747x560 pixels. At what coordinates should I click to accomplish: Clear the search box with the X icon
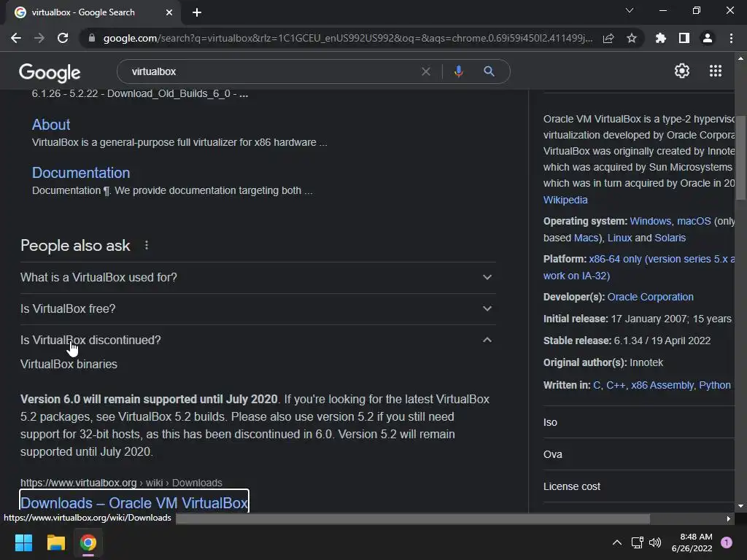coord(426,71)
